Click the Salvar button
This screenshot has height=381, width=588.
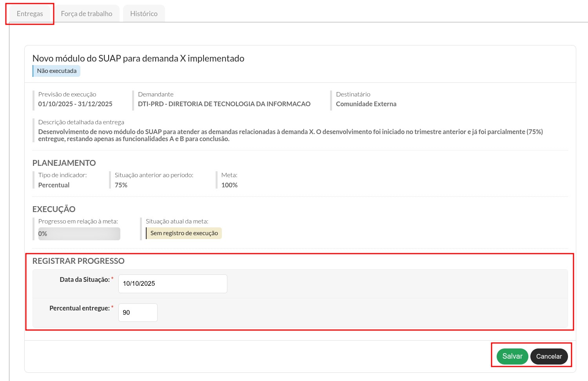512,356
